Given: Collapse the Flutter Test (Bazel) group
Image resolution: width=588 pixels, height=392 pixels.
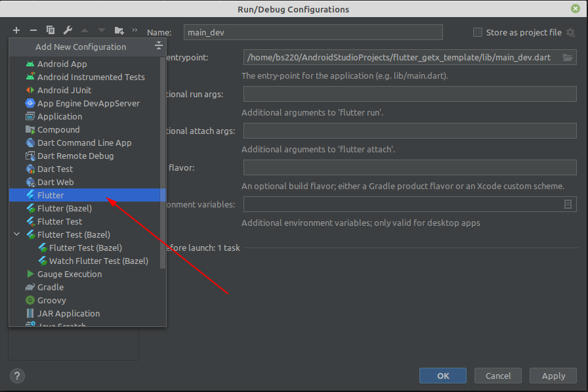Looking at the screenshot, I should coord(17,234).
